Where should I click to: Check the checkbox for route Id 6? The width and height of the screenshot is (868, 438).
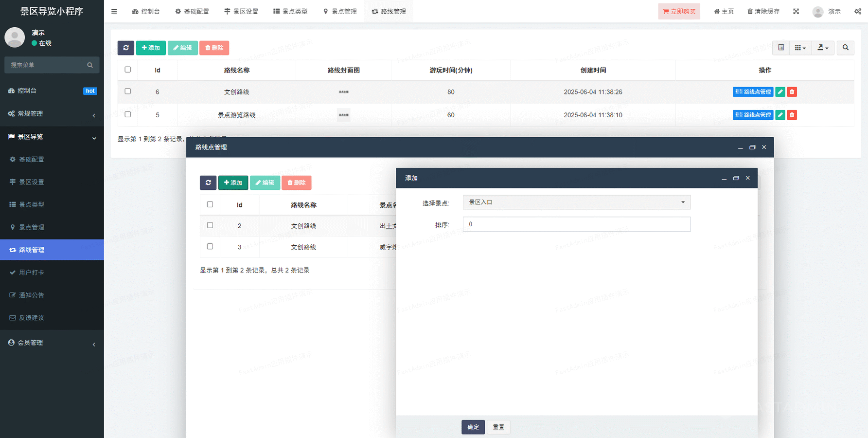tap(128, 91)
